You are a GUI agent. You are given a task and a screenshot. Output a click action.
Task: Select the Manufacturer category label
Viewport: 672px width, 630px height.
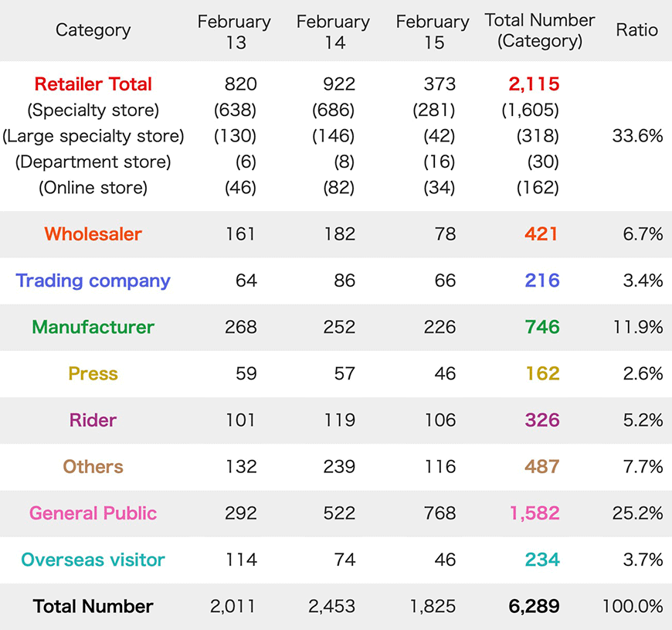(x=93, y=327)
